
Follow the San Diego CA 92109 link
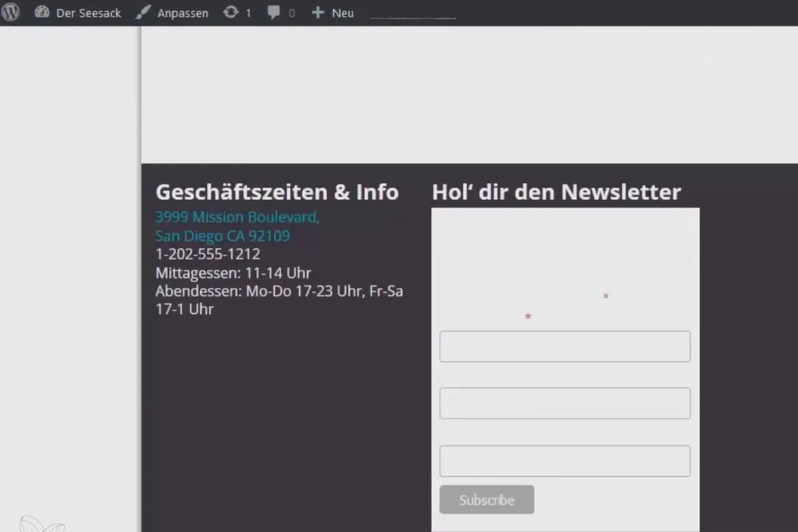[x=223, y=236]
